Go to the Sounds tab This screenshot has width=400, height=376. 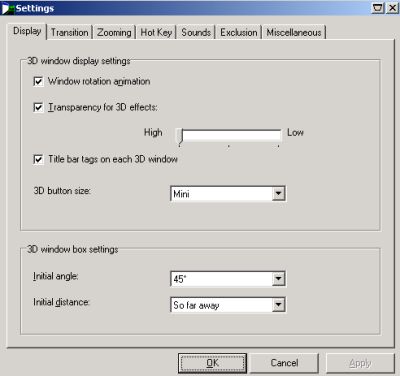[196, 32]
